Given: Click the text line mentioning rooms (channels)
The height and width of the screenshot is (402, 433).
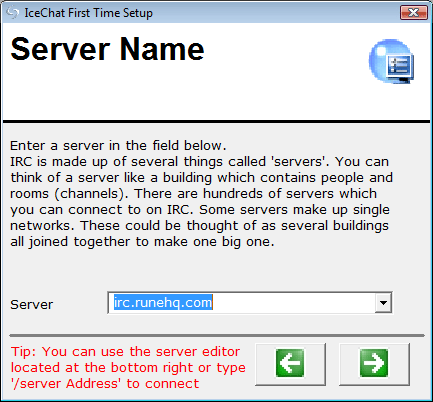Looking at the screenshot, I should [x=194, y=194].
